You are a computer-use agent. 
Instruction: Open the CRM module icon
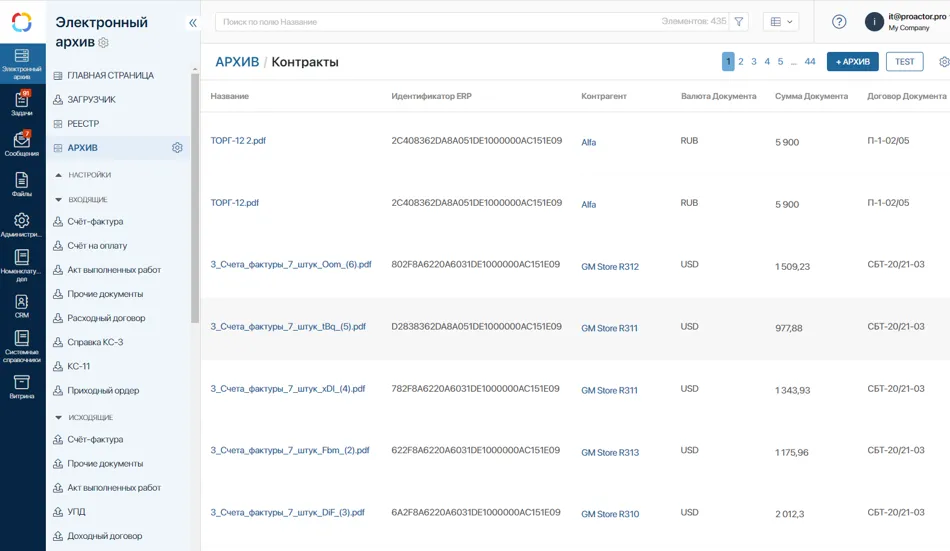click(22, 305)
